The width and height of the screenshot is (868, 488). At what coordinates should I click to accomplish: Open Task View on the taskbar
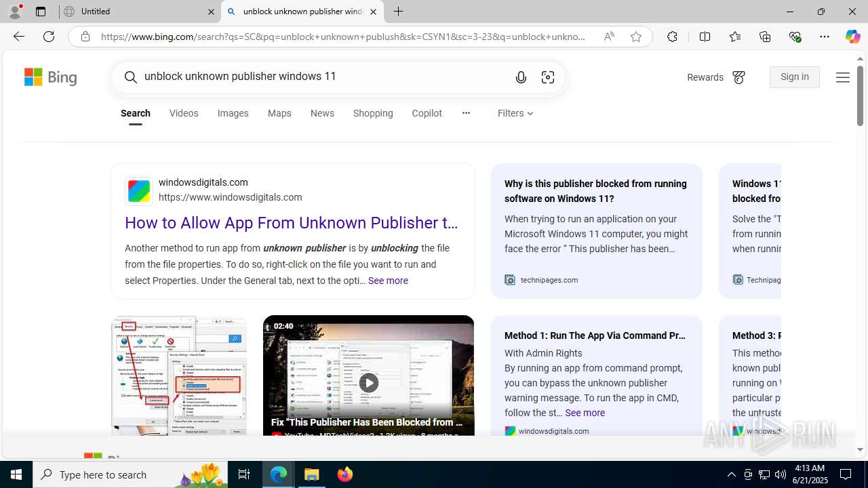pyautogui.click(x=244, y=474)
